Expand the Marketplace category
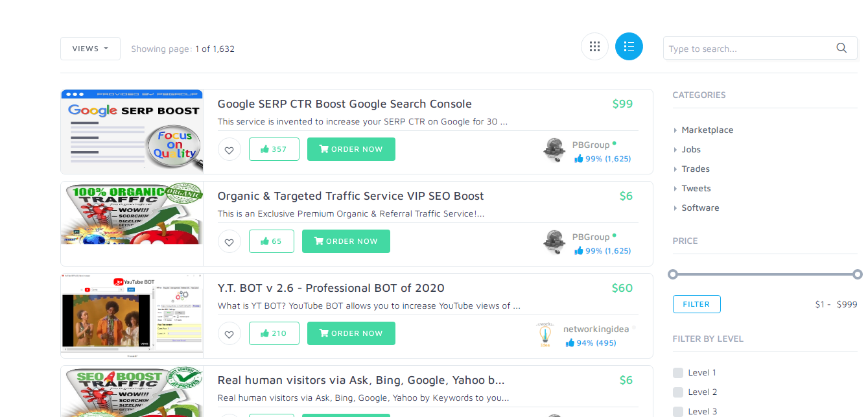868x417 pixels. (x=707, y=130)
